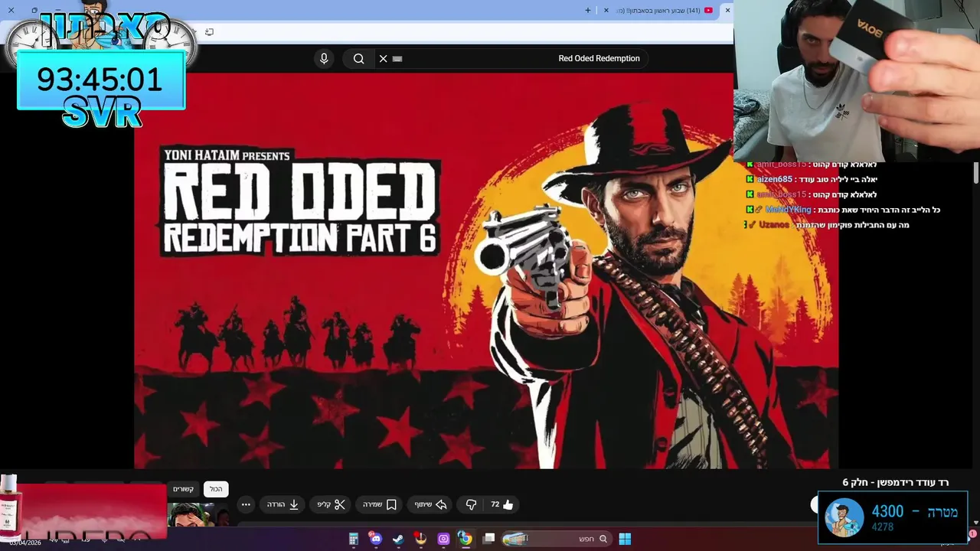980x551 pixels.
Task: Click the magnifier search button on YouTube
Action: [x=358, y=58]
